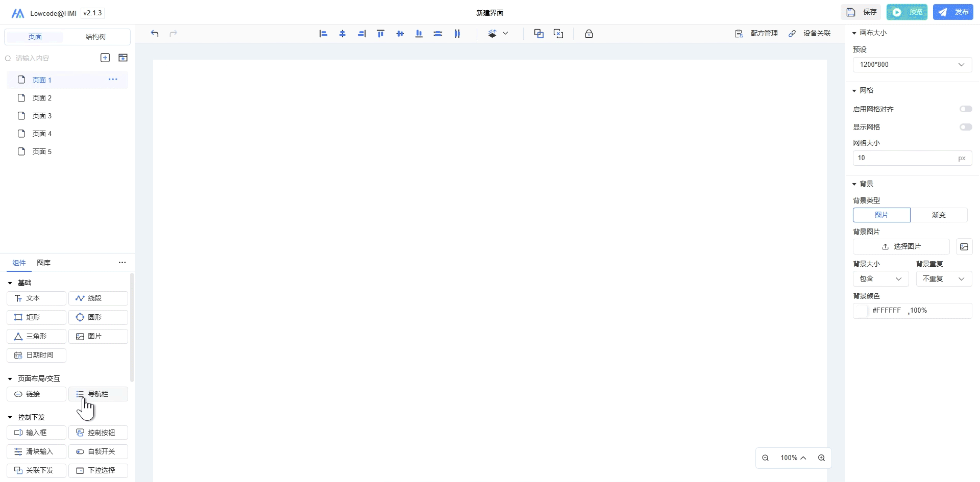Open background image gallery icon
This screenshot has width=980, height=482.
coord(964,247)
